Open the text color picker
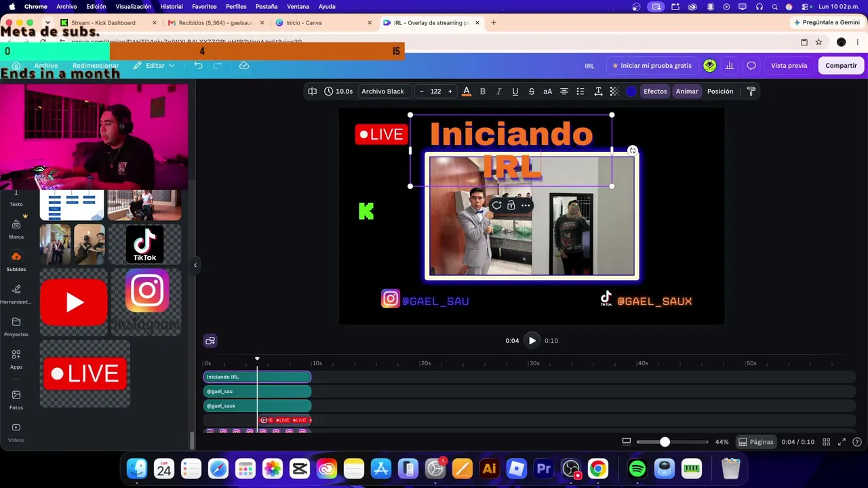868x488 pixels. coord(467,91)
